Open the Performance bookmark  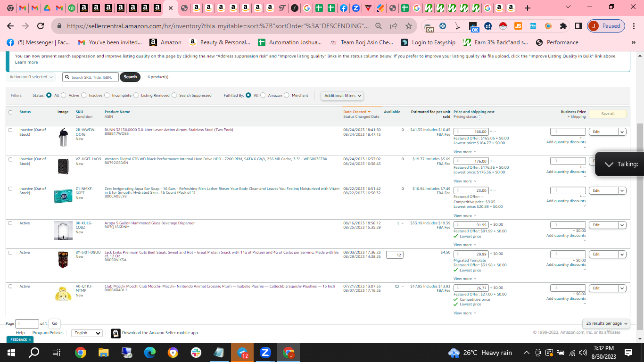(x=557, y=42)
